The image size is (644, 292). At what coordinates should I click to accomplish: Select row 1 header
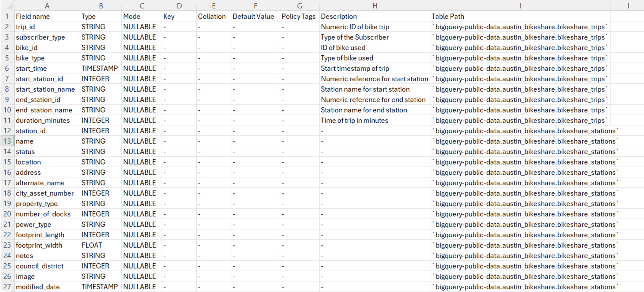point(7,17)
